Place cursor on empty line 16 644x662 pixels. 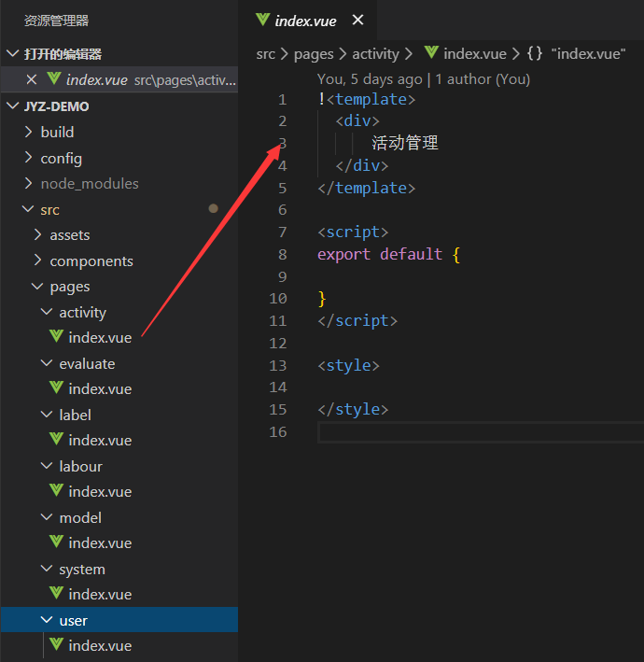coord(481,432)
